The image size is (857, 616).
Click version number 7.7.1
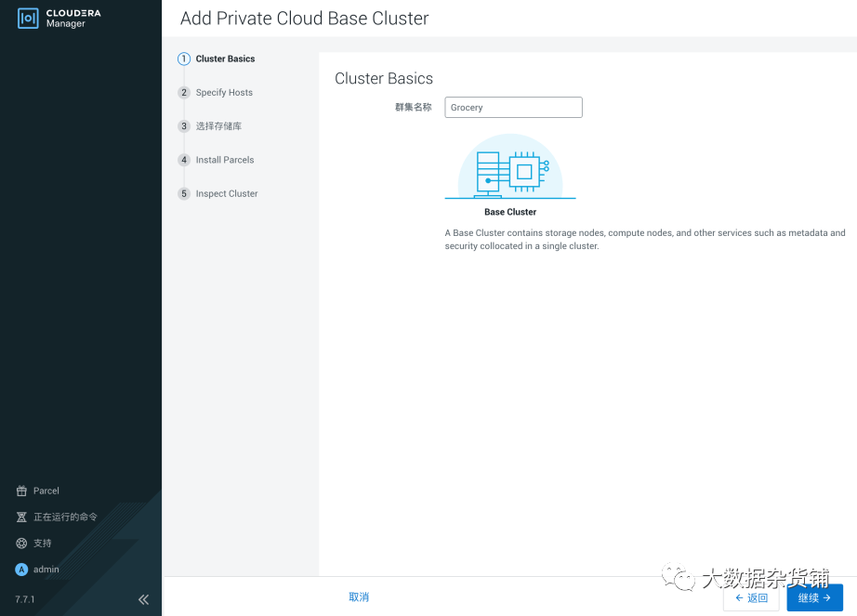(x=24, y=599)
